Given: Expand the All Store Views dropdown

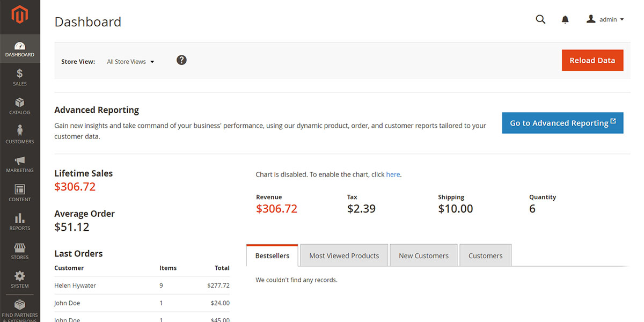Looking at the screenshot, I should tap(130, 62).
